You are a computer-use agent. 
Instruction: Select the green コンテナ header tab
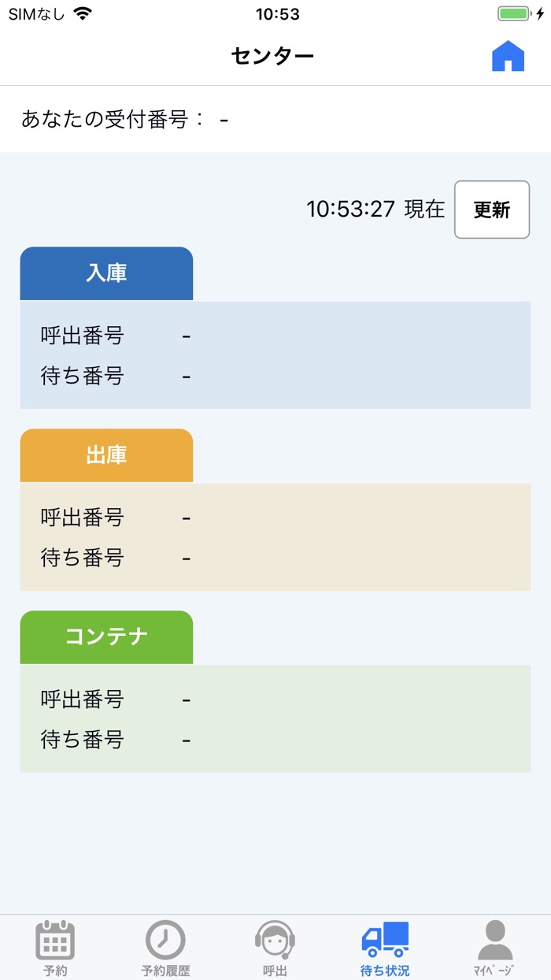point(106,637)
